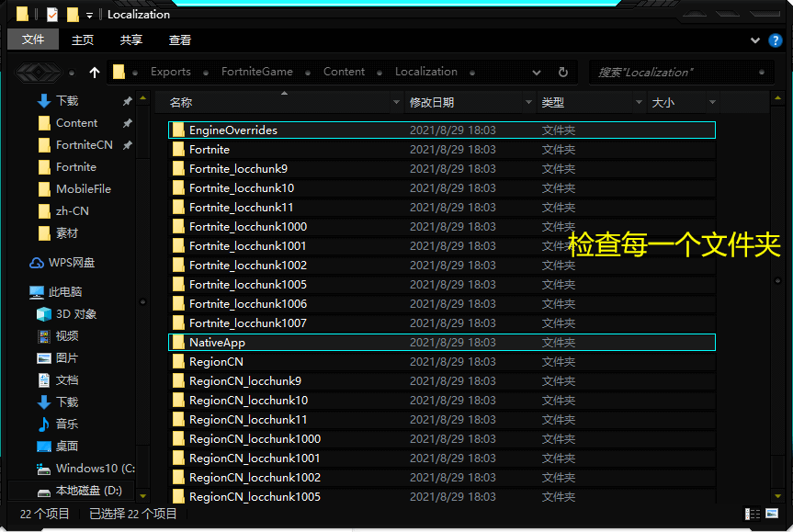This screenshot has height=532, width=793.
Task: Click the Localization breadcrumb segment
Action: [425, 72]
